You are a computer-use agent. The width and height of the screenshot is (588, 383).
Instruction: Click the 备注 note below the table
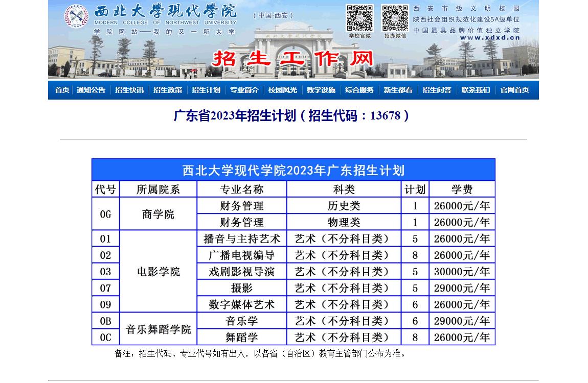[x=260, y=353]
